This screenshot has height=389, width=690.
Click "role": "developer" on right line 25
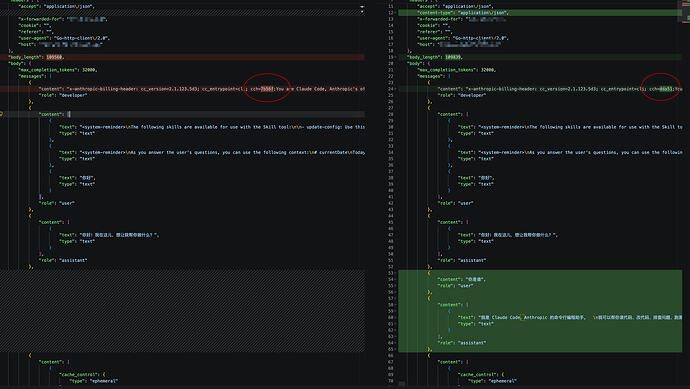462,95
